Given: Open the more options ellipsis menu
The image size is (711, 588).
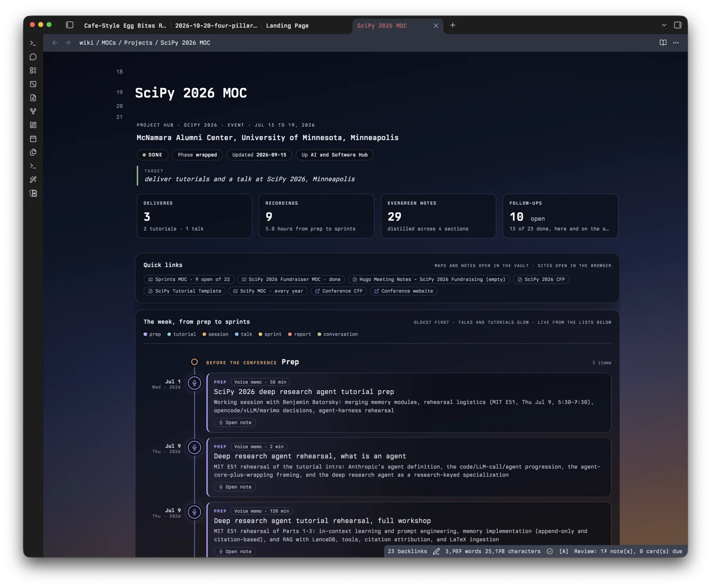Looking at the screenshot, I should point(676,43).
